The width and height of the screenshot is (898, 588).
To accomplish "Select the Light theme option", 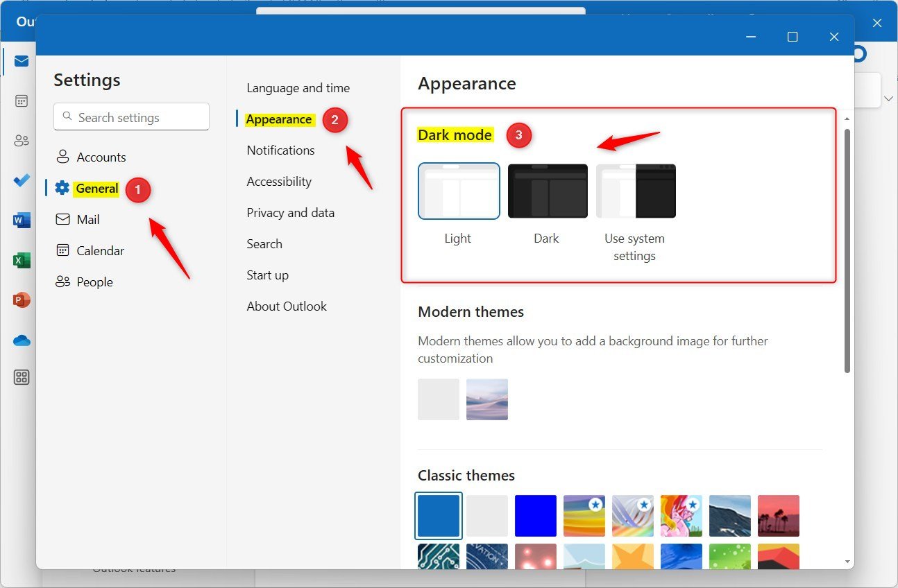I will click(x=459, y=191).
